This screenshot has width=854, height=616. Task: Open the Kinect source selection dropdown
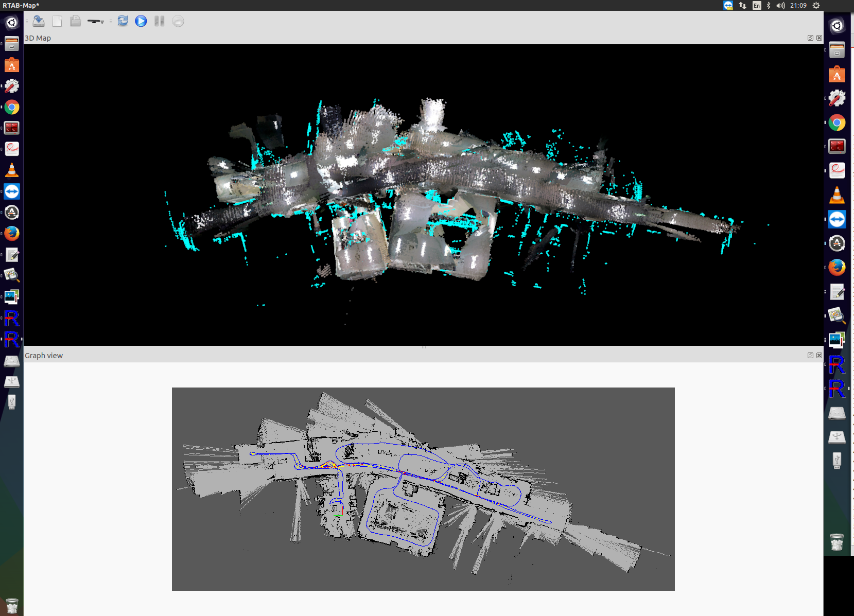[96, 22]
